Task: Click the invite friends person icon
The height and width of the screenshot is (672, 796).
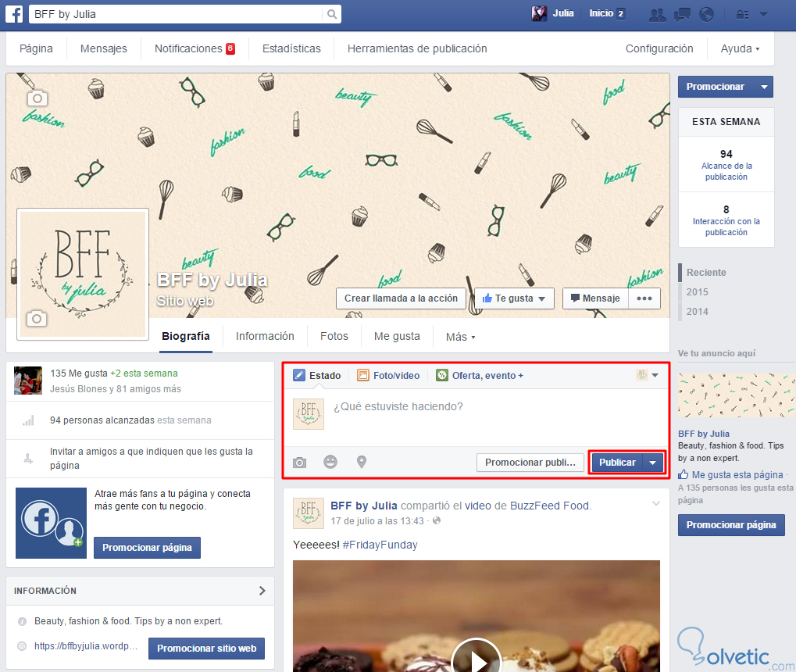Action: (x=28, y=459)
